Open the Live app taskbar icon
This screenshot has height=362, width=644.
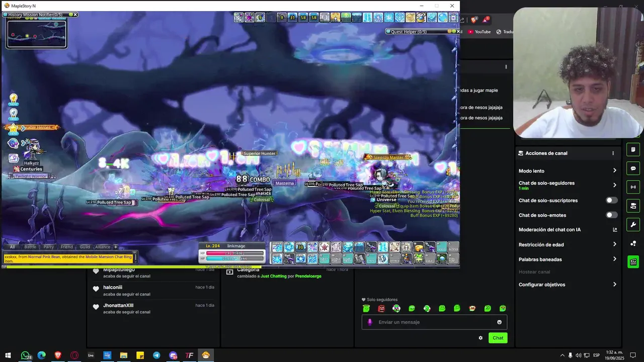[x=91, y=355]
